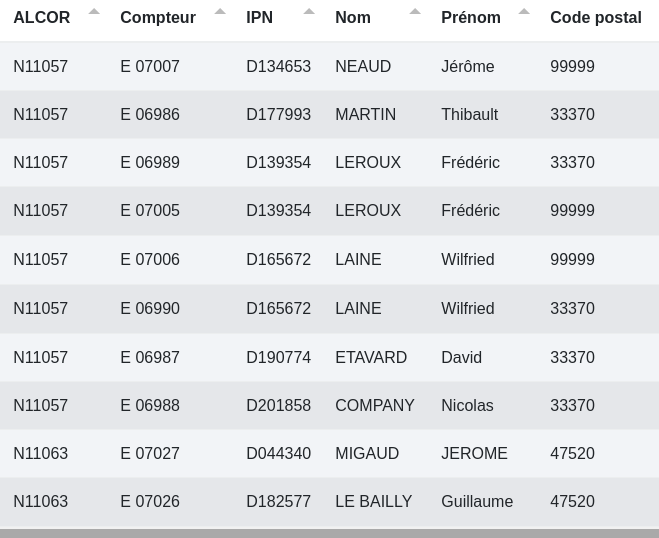Click the sort arrow next to ALCOR
Screen dimensions: 659x538
click(x=94, y=12)
